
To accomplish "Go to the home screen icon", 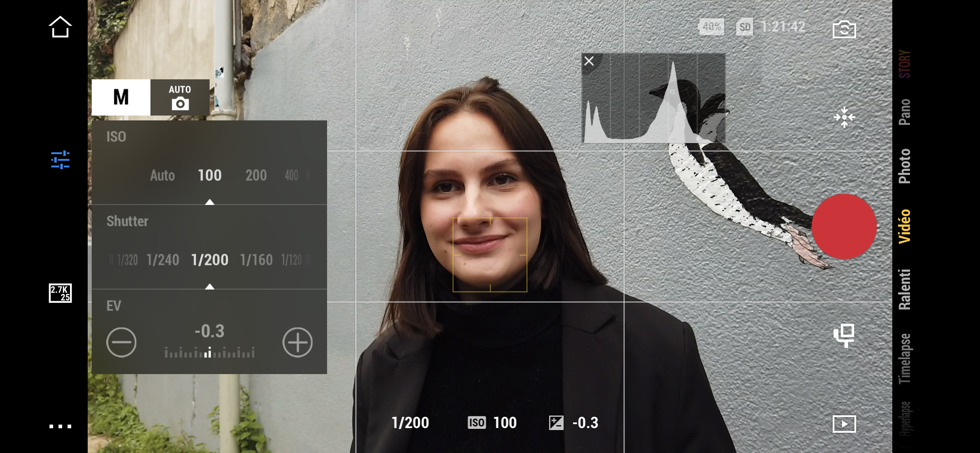I will click(60, 27).
